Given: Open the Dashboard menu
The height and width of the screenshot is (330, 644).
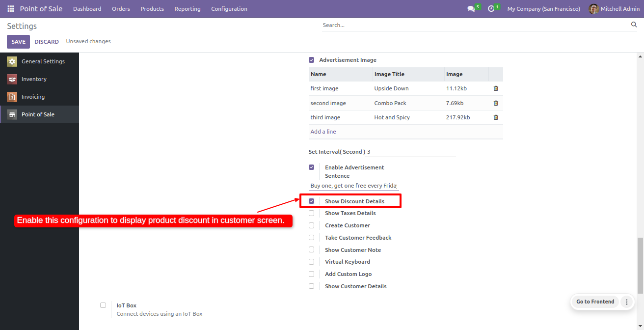Looking at the screenshot, I should 87,9.
